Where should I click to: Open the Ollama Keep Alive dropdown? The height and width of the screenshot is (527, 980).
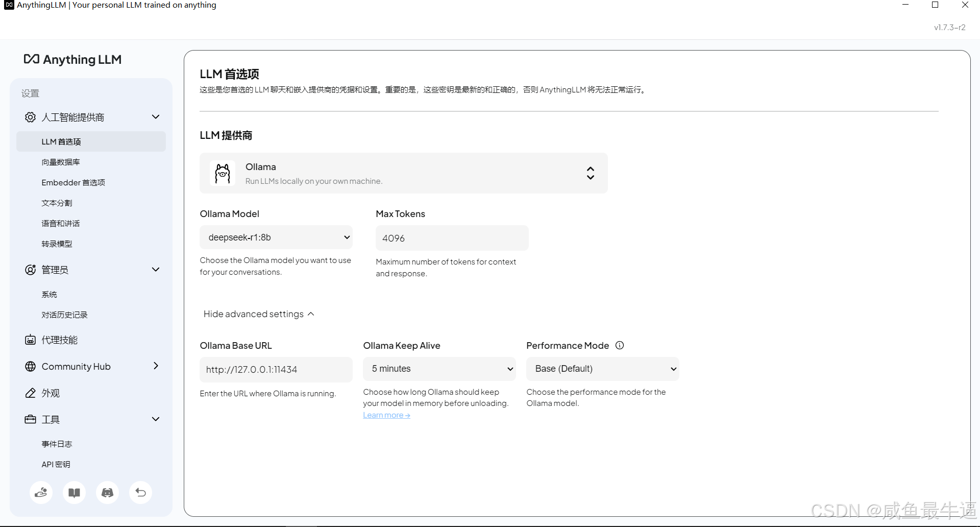click(439, 369)
